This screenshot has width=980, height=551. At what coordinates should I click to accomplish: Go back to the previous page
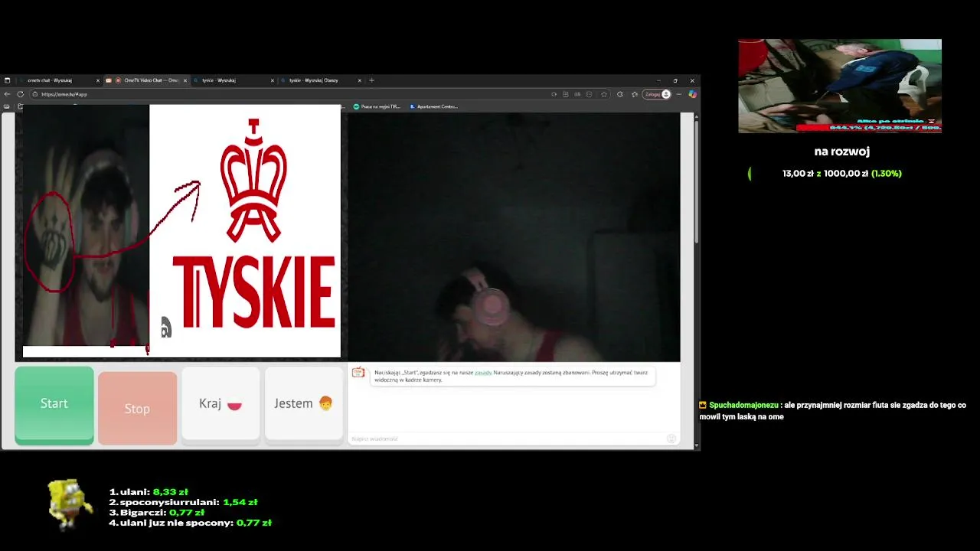point(7,94)
